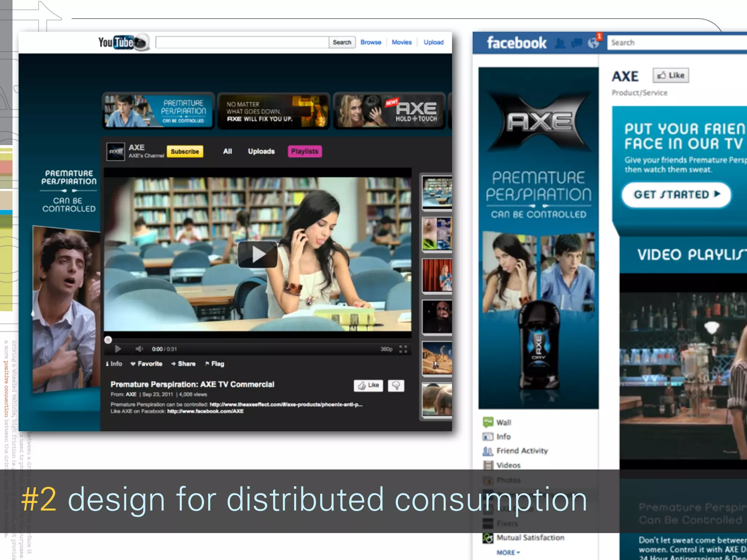This screenshot has width=747, height=560.
Task: Click the Facebook logo
Action: point(517,43)
